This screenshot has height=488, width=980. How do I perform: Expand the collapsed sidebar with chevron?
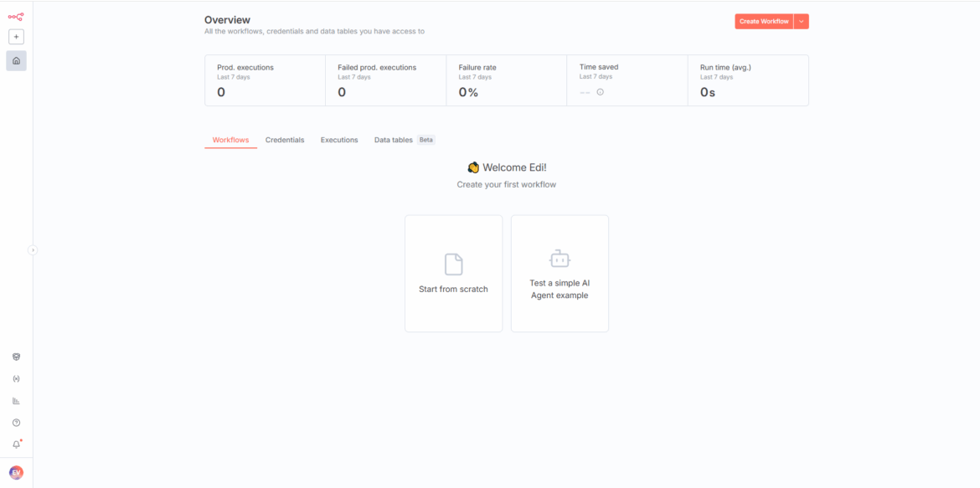33,249
